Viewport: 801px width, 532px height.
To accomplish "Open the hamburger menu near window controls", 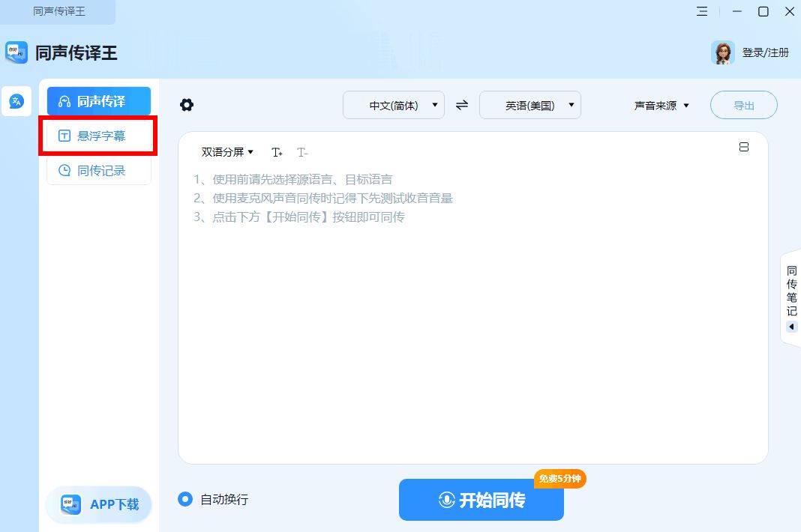I will pos(702,12).
